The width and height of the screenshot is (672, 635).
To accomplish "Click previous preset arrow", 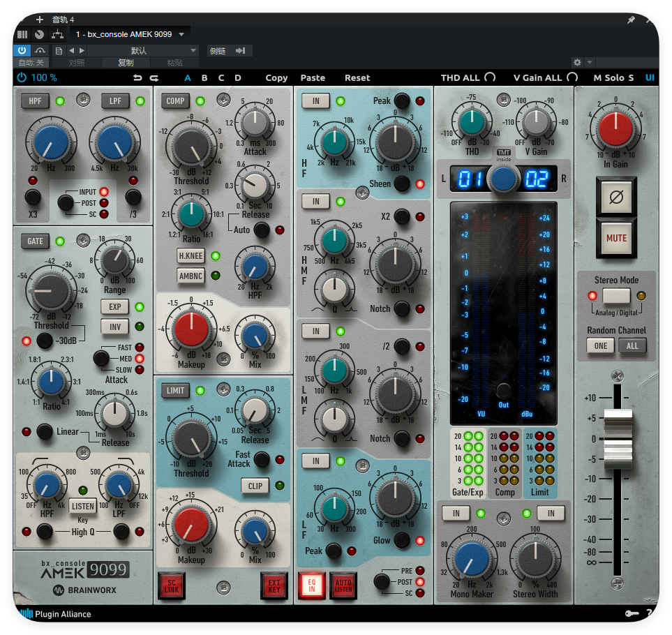I will click(x=71, y=50).
